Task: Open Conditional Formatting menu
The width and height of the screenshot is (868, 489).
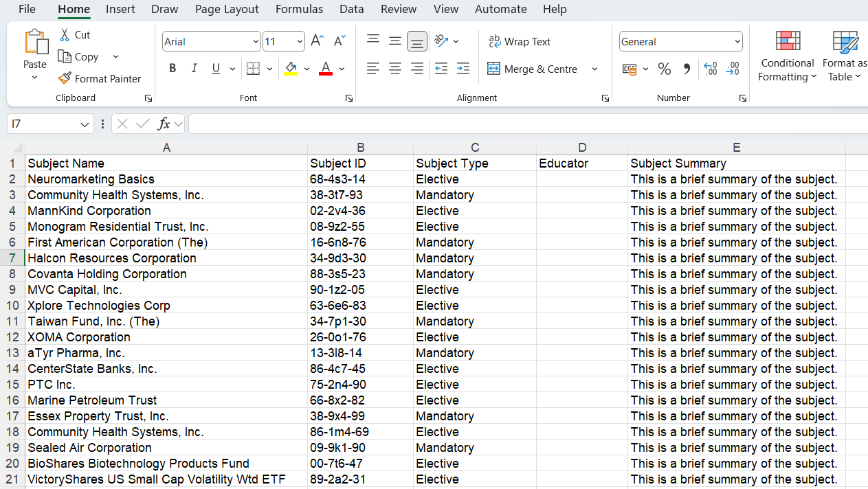Action: tap(788, 56)
